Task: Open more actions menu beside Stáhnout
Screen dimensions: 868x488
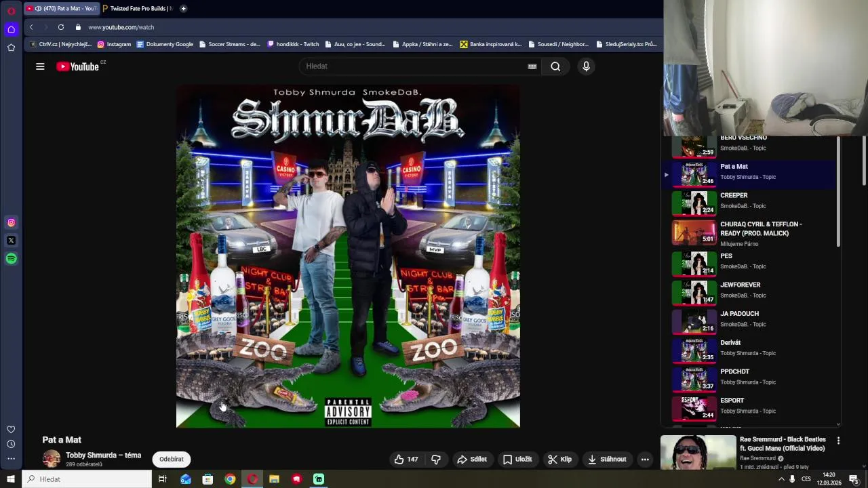Action: click(x=645, y=460)
